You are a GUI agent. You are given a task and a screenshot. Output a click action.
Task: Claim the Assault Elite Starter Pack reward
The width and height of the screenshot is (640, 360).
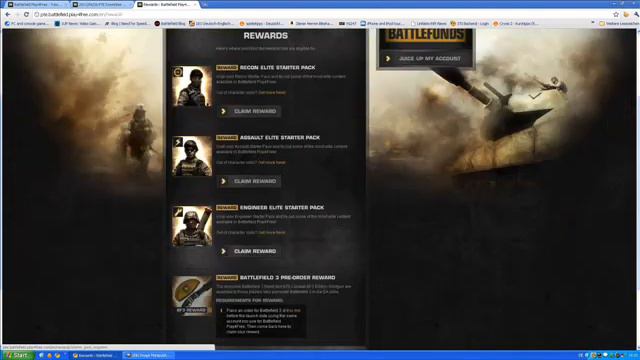pos(249,181)
